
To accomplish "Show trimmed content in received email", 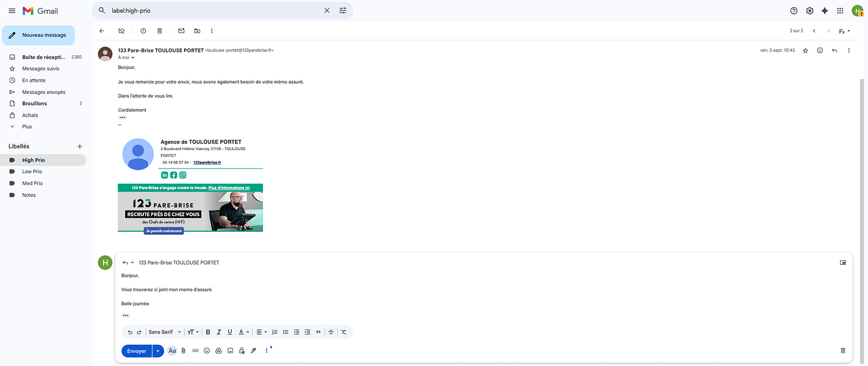I will pos(122,117).
